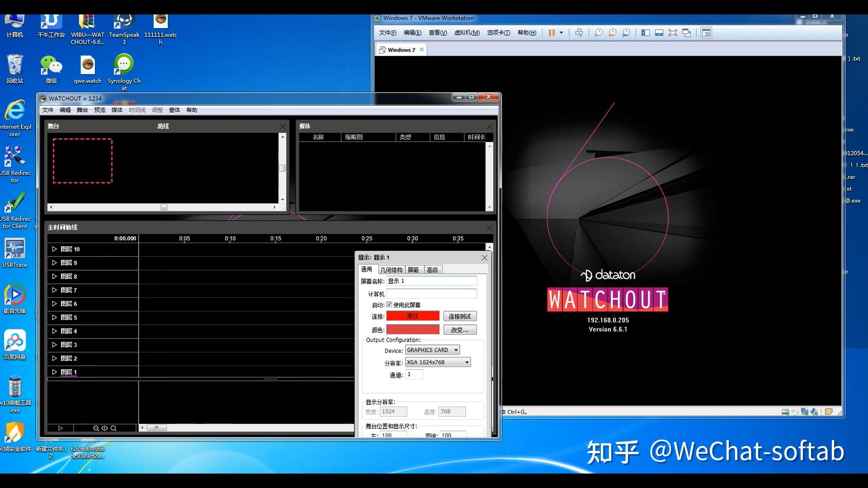868x488 pixels.
Task: Open the VMware power options dropdown arrow
Action: point(561,33)
